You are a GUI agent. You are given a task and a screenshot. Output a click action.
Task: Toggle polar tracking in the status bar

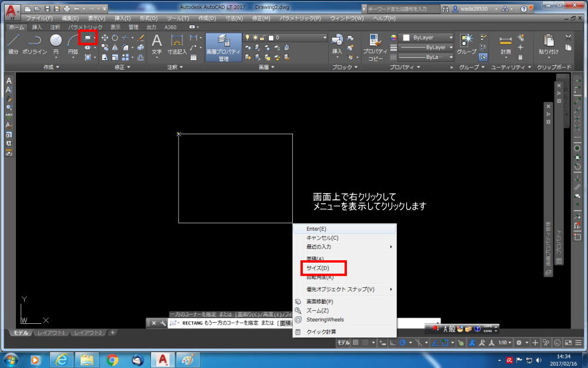coord(403,343)
